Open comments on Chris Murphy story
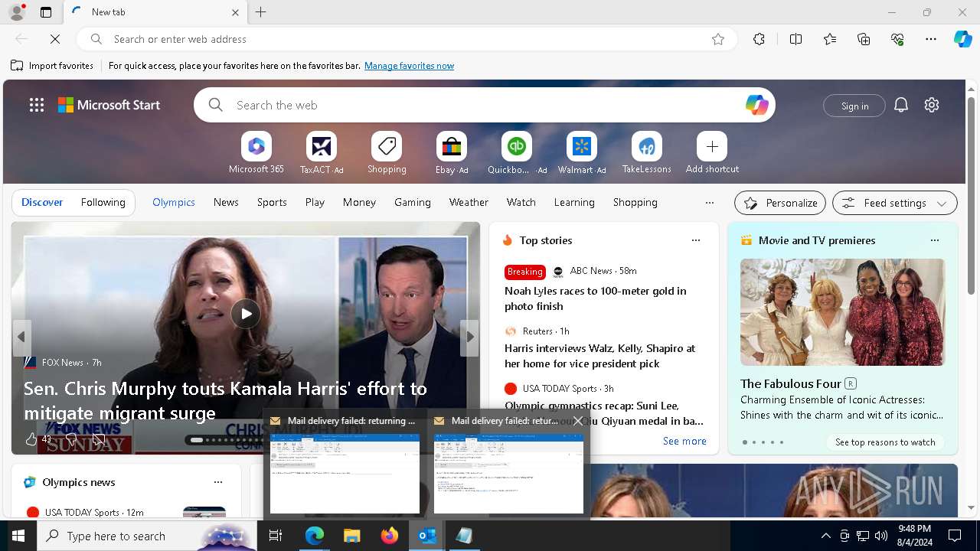This screenshot has height=551, width=980. click(99, 439)
